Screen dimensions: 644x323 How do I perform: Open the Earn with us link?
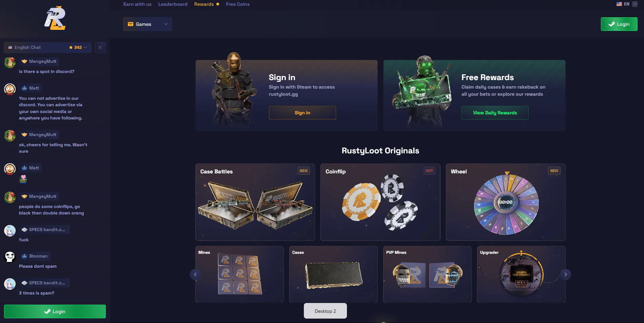pos(137,4)
